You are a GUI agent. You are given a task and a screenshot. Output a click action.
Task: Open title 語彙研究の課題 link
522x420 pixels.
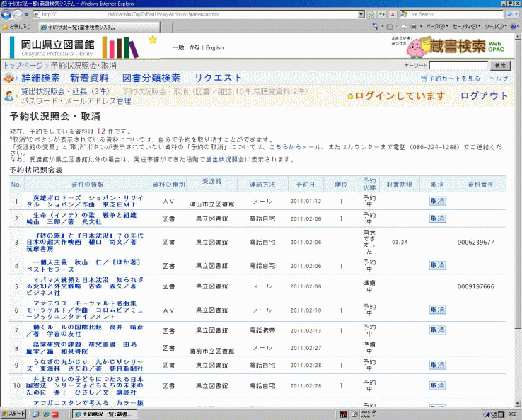(81, 348)
